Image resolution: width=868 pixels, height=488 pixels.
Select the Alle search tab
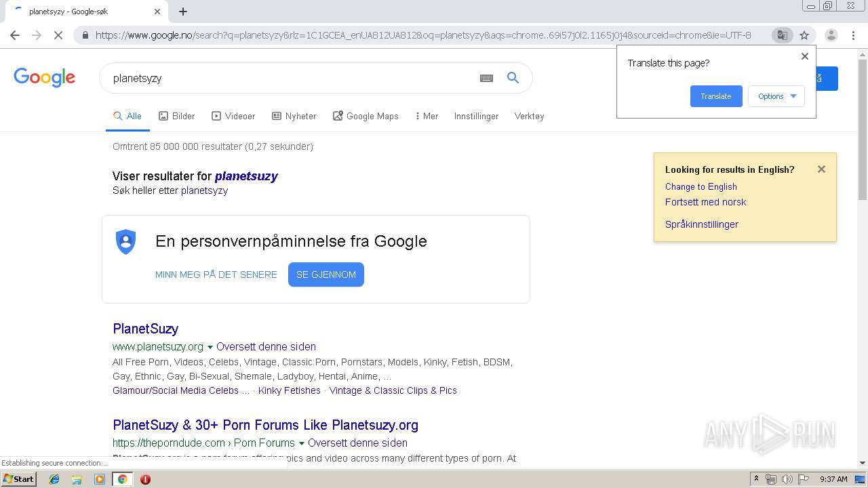click(127, 116)
